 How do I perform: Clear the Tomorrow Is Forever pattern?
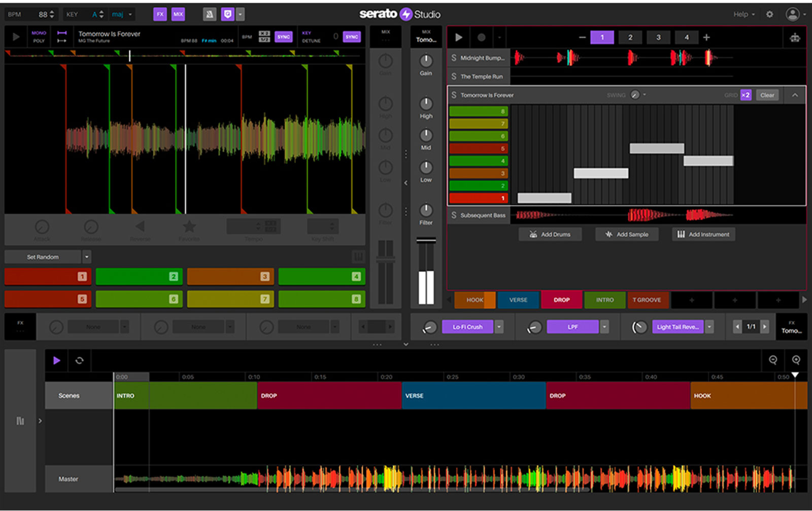coord(767,95)
